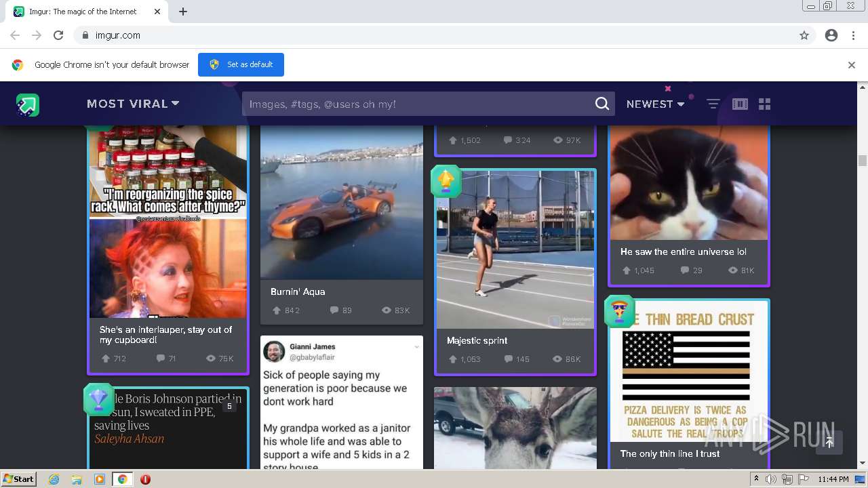The image size is (868, 488).
Task: Open the spice rack meme thumbnail
Action: [168, 222]
